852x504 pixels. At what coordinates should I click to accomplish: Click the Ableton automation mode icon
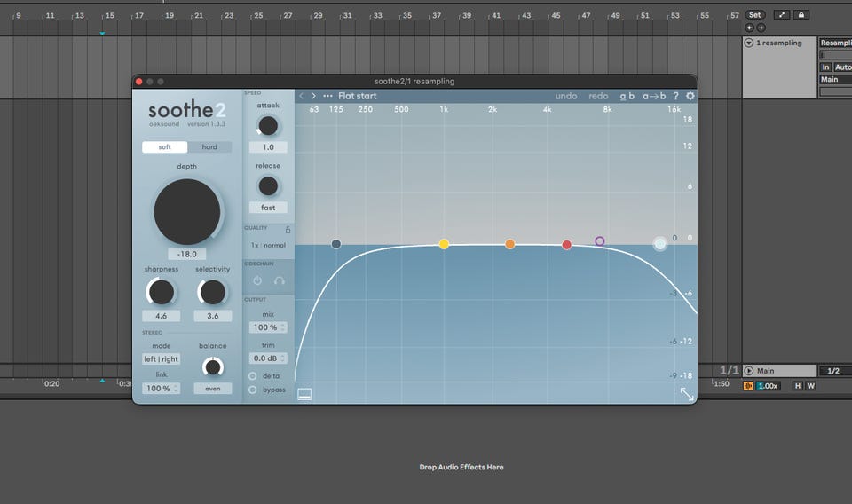pyautogui.click(x=781, y=15)
